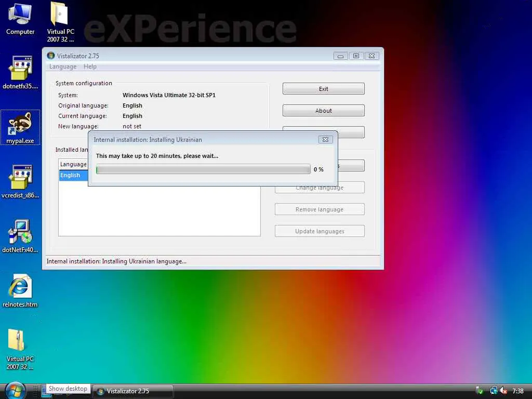Screen dimensions: 532x399
Task: Select the Virtual PC 2007 zip archive
Action: coord(20,350)
